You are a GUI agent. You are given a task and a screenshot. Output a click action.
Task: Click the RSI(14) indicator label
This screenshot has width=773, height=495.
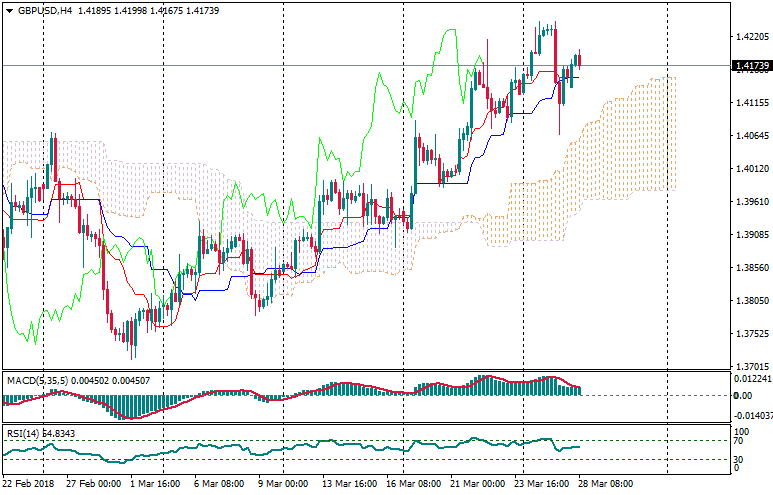(20, 433)
